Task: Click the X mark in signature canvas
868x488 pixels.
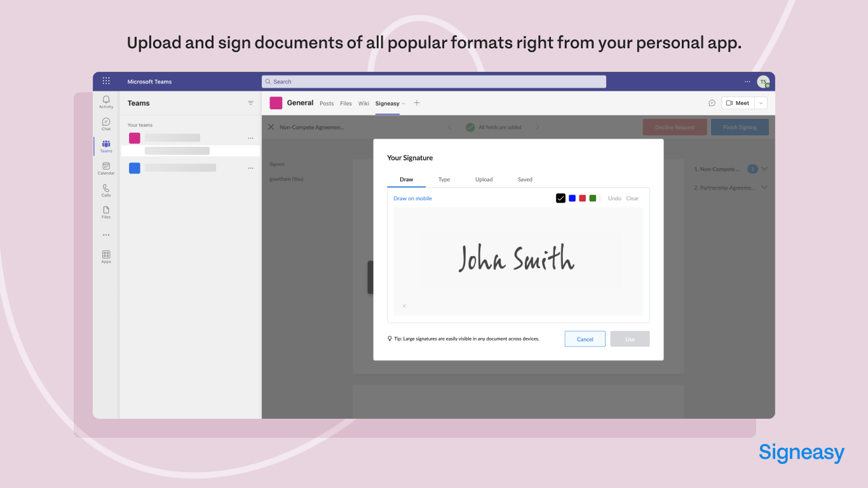Action: coord(404,306)
